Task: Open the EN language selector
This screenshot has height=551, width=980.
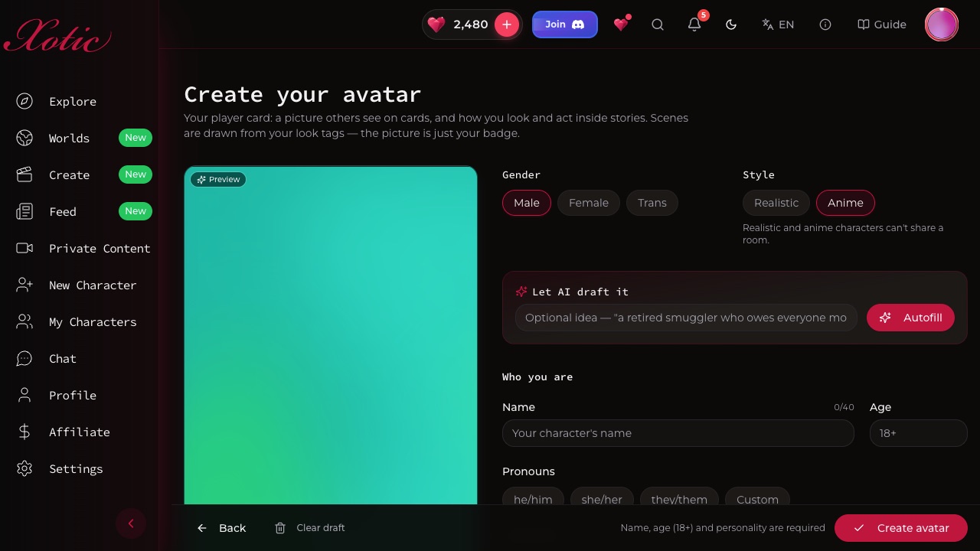Action: pos(778,24)
